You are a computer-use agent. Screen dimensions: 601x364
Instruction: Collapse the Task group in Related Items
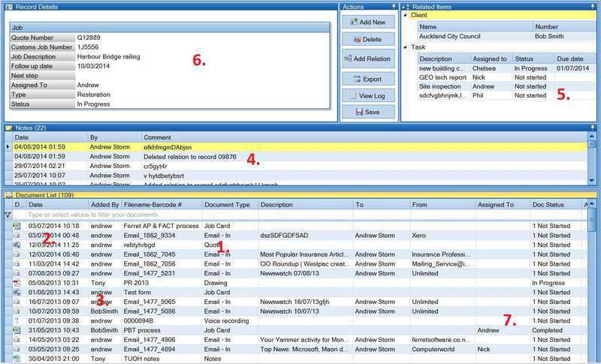click(x=406, y=47)
